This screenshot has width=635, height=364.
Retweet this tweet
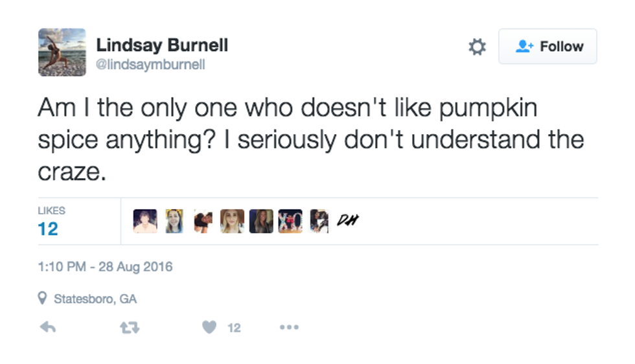130,328
